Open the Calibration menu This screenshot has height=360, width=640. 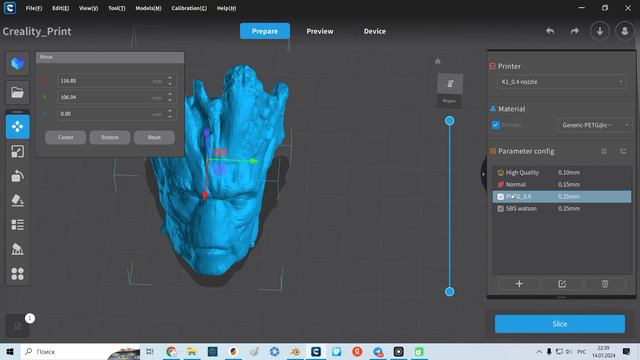click(189, 8)
